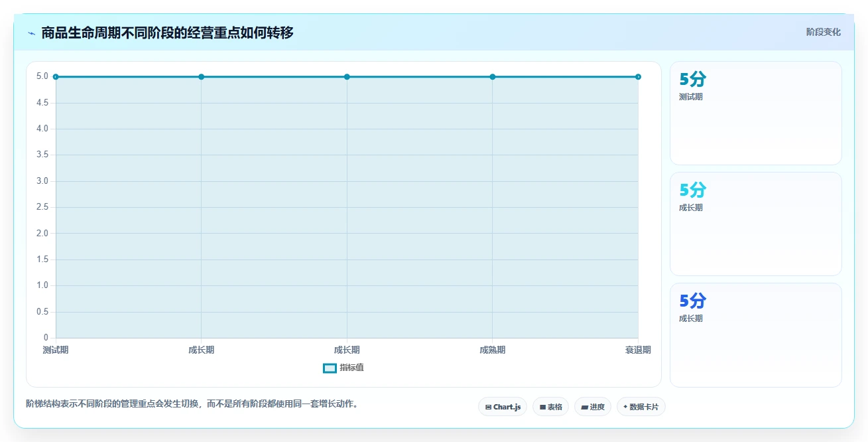Toggle the 指标值 legend label
This screenshot has width=868, height=442.
coord(352,368)
